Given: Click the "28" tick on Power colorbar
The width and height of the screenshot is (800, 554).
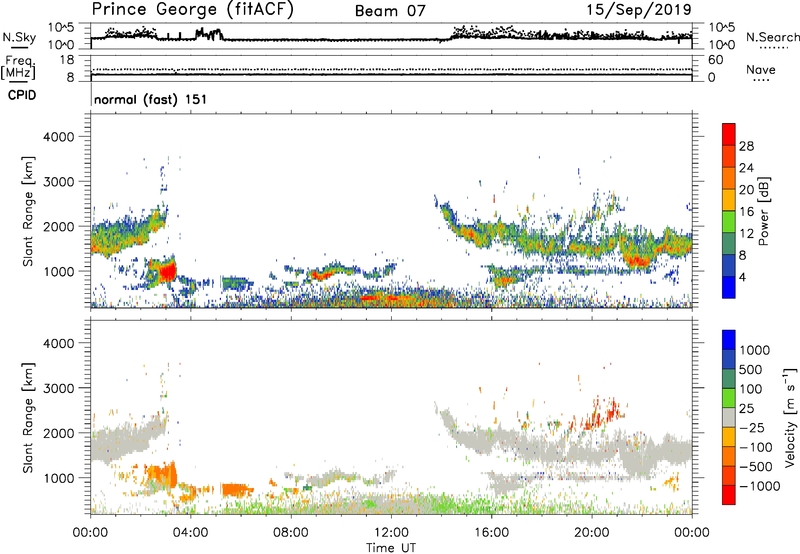Looking at the screenshot, I should pyautogui.click(x=746, y=146).
